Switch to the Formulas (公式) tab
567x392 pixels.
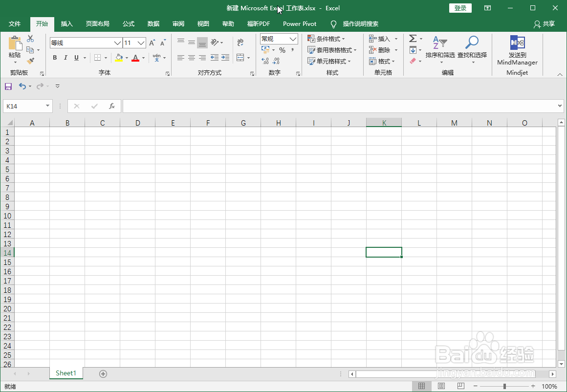pyautogui.click(x=129, y=24)
